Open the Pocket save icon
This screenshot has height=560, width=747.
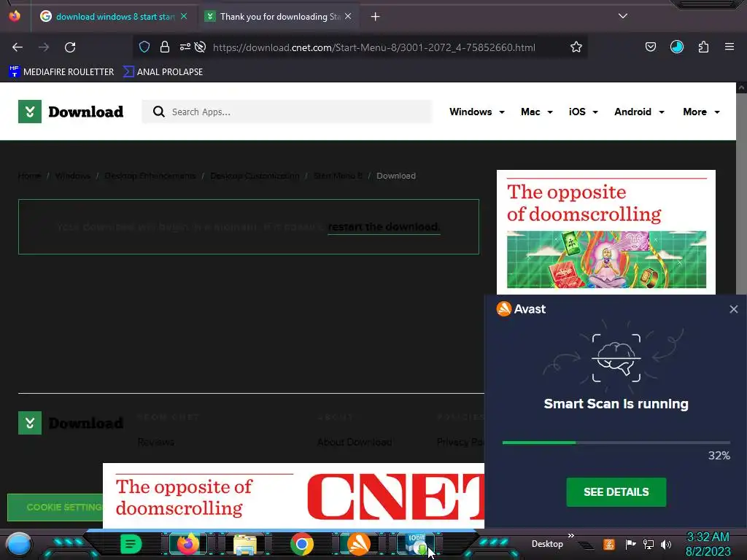(x=650, y=47)
